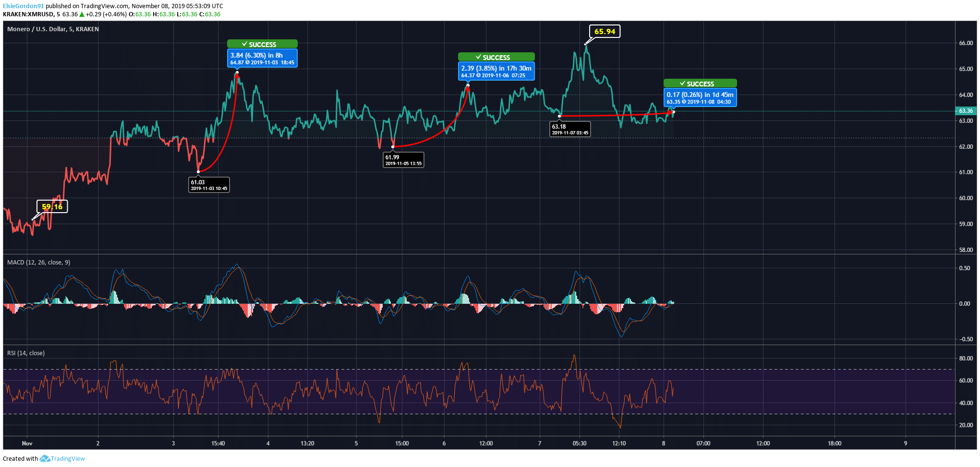Click the 61.03 start price label
The width and height of the screenshot is (980, 467).
point(209,185)
